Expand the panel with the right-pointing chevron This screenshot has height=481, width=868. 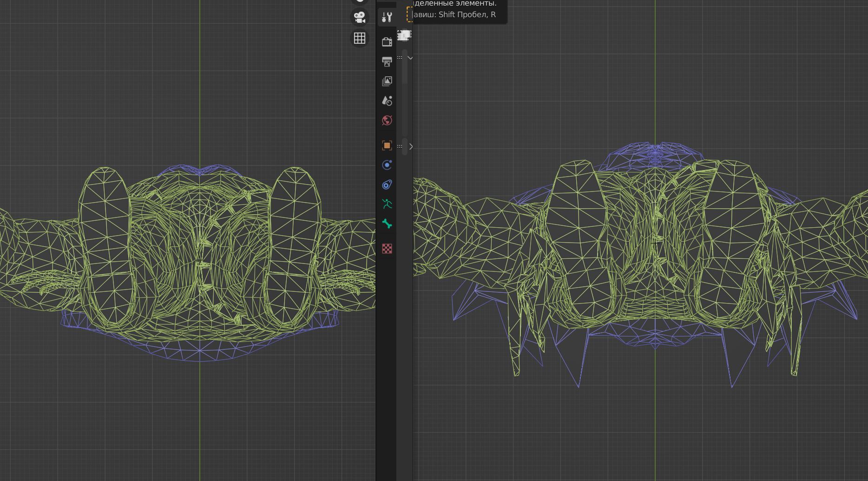[x=410, y=146]
